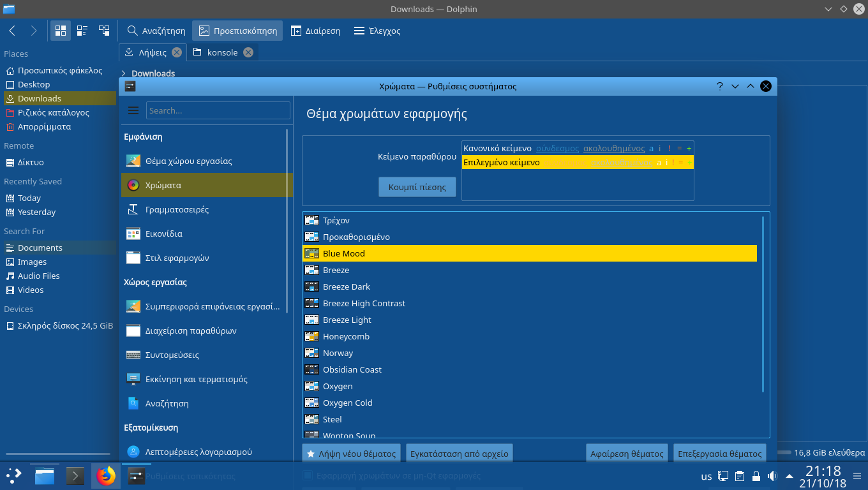The width and height of the screenshot is (868, 490).
Task: Open Προσωπικός φάκελος in Places
Action: (x=59, y=70)
